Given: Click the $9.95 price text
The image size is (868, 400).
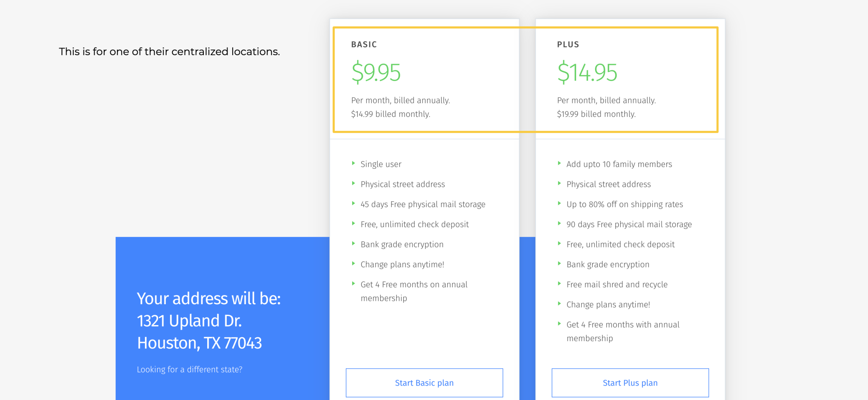Looking at the screenshot, I should (x=376, y=71).
